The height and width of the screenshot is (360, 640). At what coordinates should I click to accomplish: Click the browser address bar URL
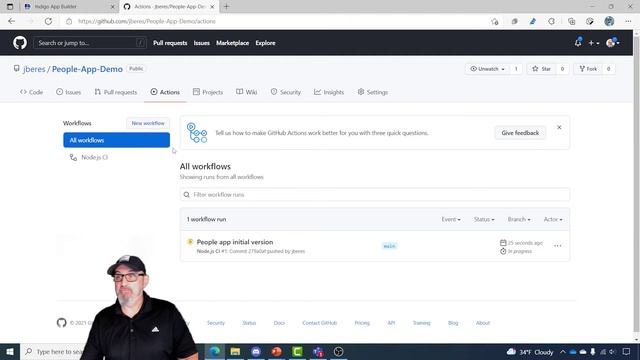point(147,21)
